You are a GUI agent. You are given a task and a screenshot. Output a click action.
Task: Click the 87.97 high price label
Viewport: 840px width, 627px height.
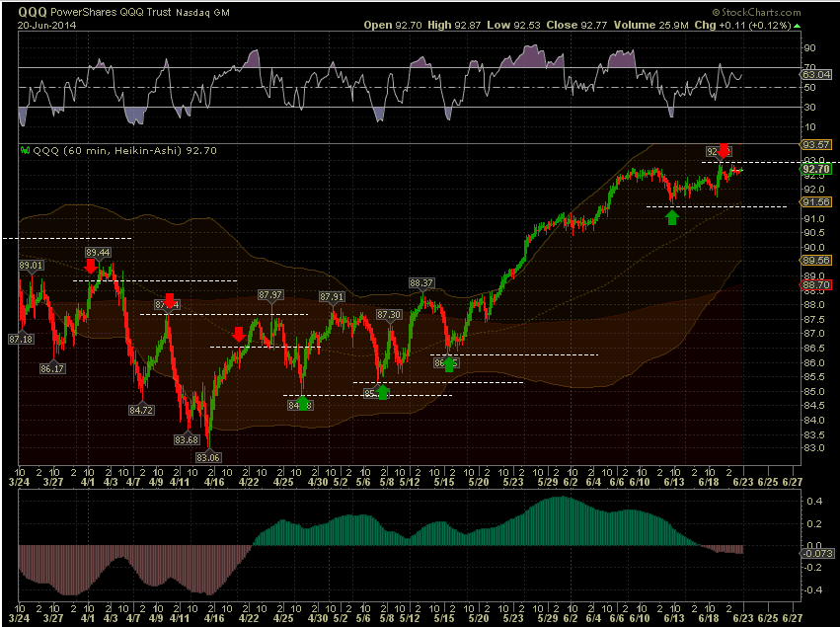(x=270, y=295)
